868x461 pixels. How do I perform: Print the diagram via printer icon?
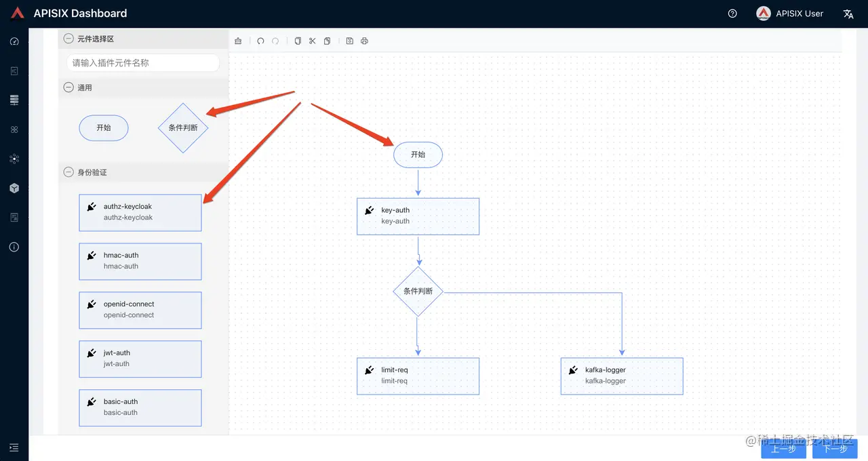tap(365, 41)
